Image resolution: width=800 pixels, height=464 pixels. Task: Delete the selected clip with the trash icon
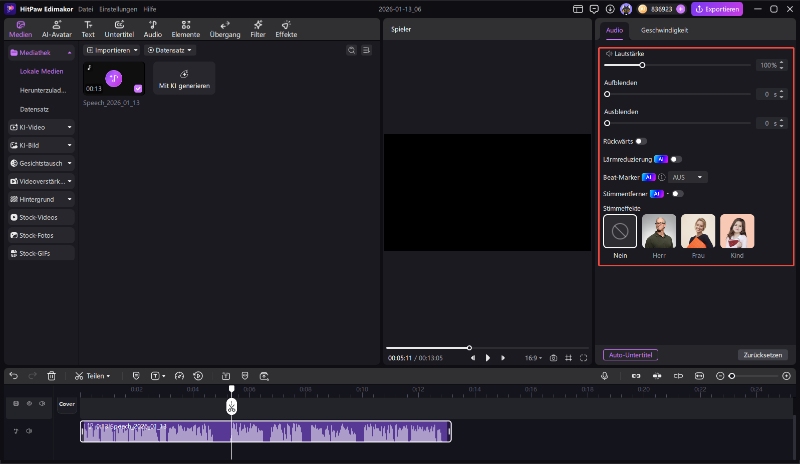[51, 376]
